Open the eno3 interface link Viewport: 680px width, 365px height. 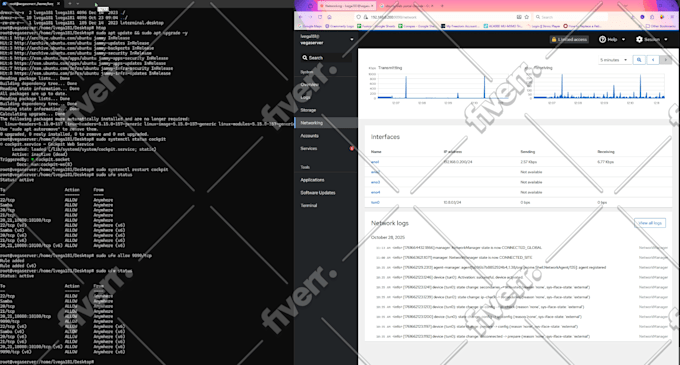click(376, 182)
